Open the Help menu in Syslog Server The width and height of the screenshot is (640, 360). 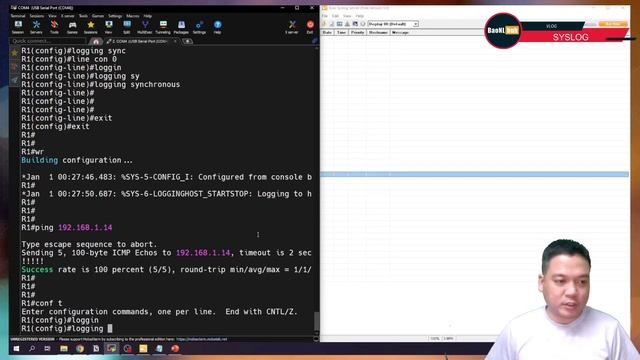[360, 16]
